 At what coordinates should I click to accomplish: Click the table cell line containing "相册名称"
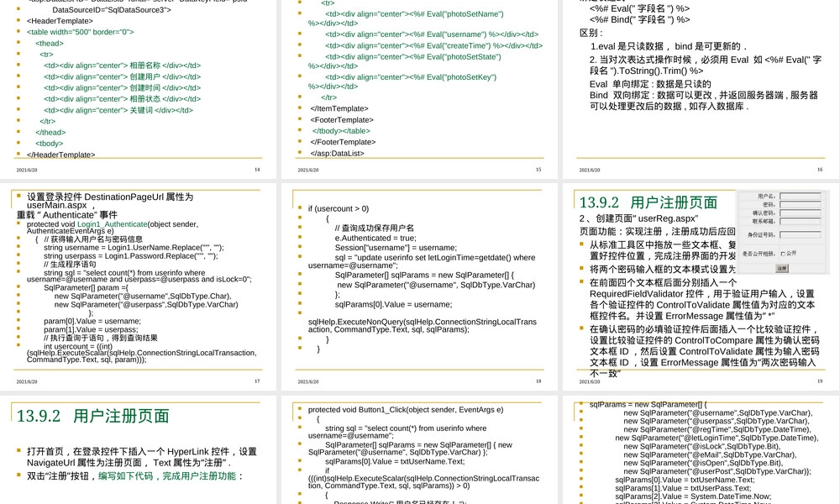click(122, 66)
